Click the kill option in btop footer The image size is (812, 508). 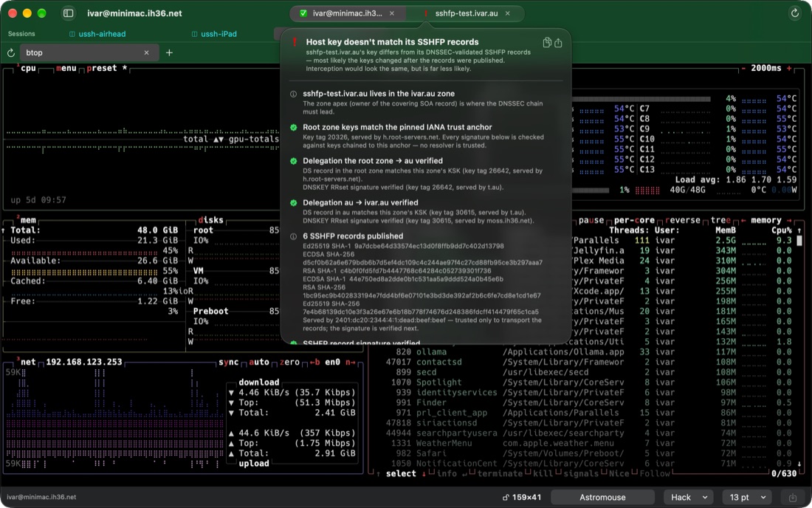pos(543,474)
